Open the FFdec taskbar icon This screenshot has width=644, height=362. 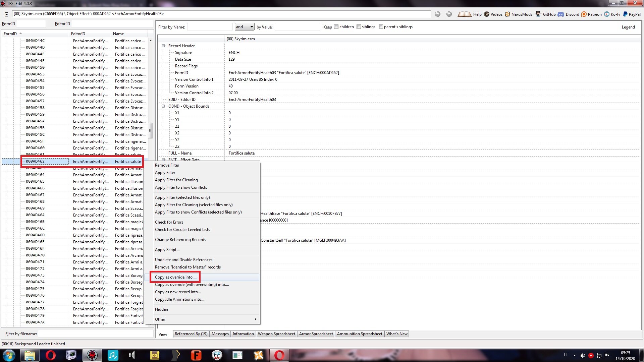click(217, 355)
